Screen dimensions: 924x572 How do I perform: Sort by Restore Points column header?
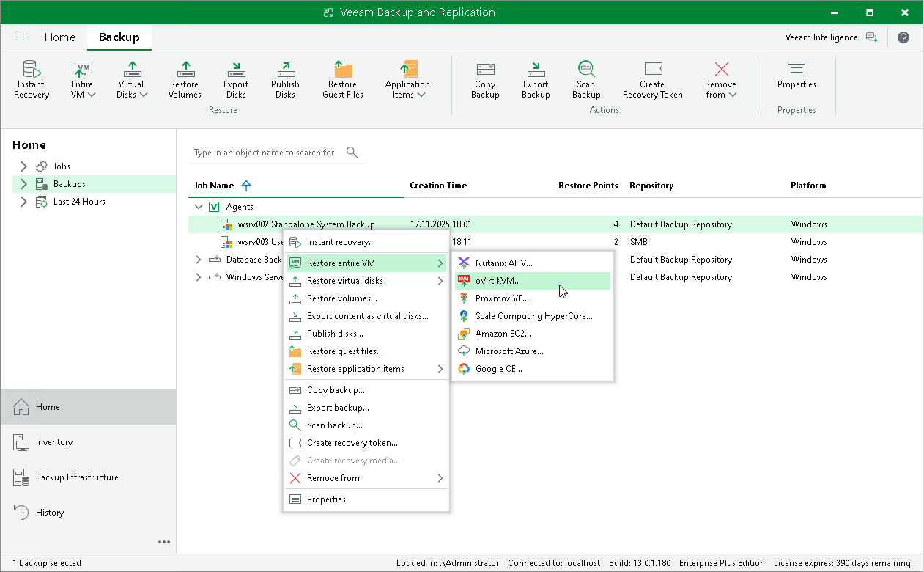pyautogui.click(x=588, y=186)
